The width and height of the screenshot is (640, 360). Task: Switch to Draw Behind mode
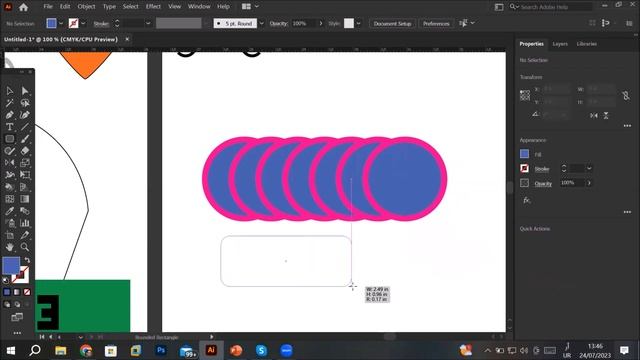pyautogui.click(x=17, y=304)
